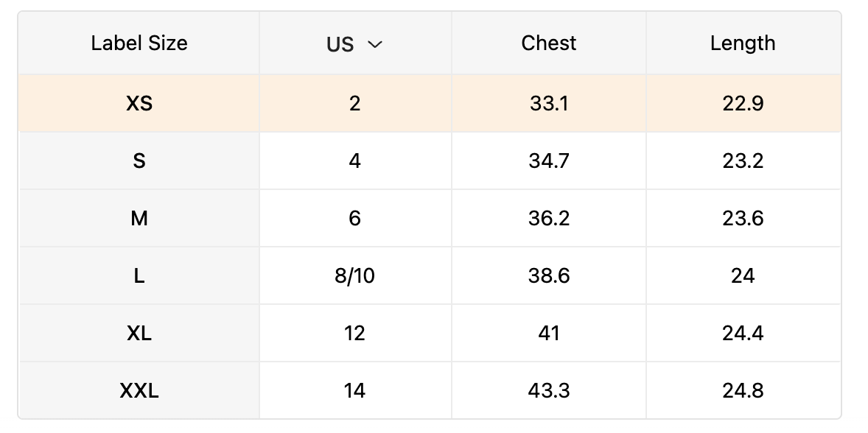Click the chest value 38.6
This screenshot has height=433, width=868.
[x=548, y=275]
